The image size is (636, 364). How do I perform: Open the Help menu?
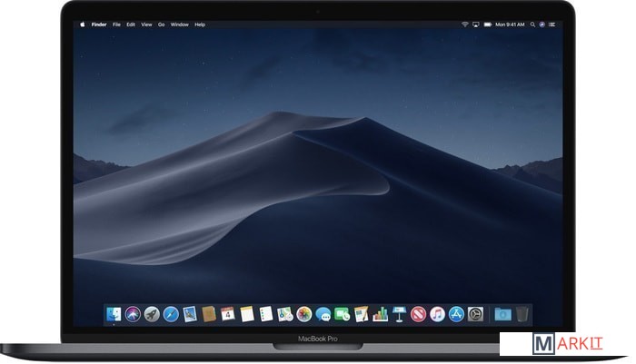[x=199, y=24]
